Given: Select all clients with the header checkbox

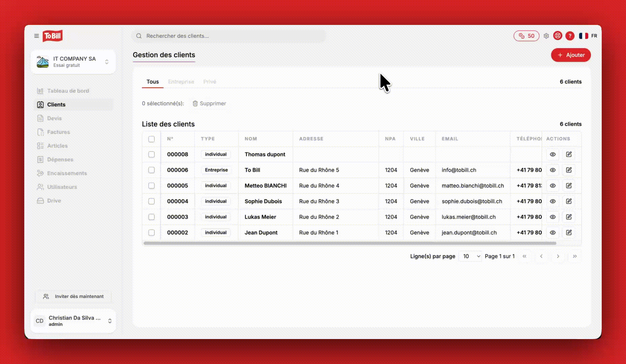Looking at the screenshot, I should pyautogui.click(x=151, y=139).
